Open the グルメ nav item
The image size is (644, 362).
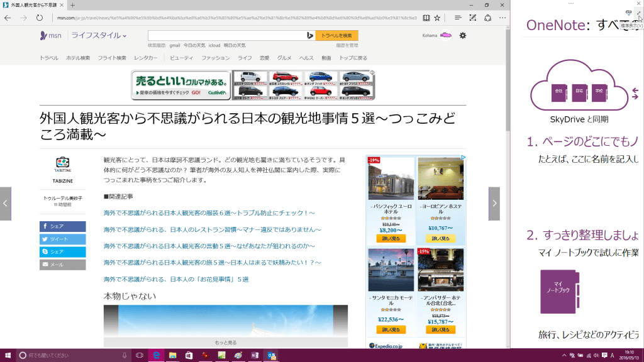[x=284, y=58]
